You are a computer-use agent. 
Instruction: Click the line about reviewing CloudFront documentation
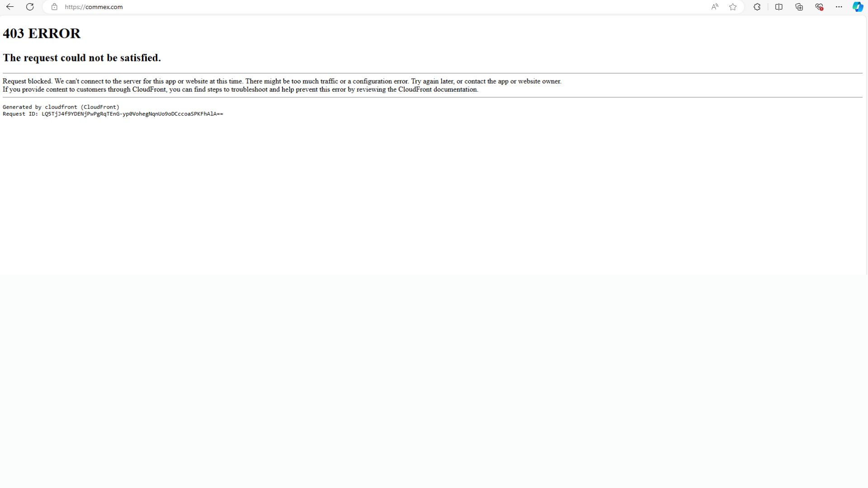(x=241, y=89)
